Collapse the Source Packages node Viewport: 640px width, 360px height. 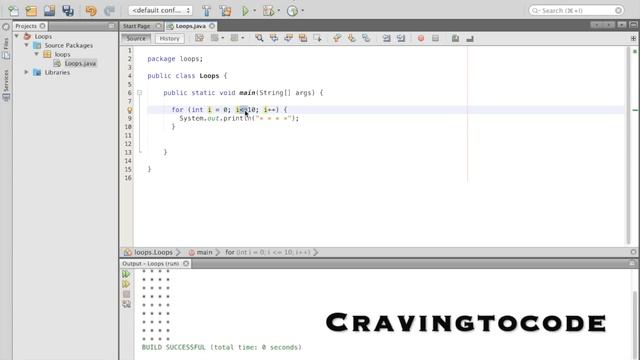(x=27, y=45)
